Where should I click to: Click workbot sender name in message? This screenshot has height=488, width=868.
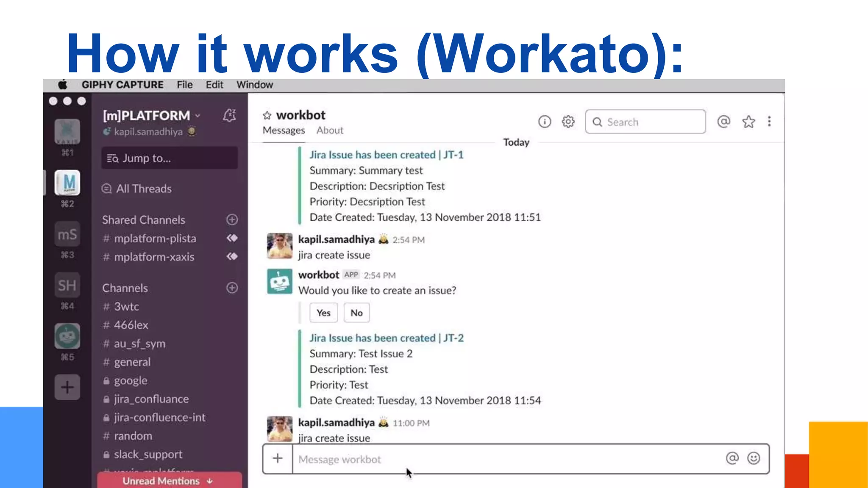pos(319,275)
